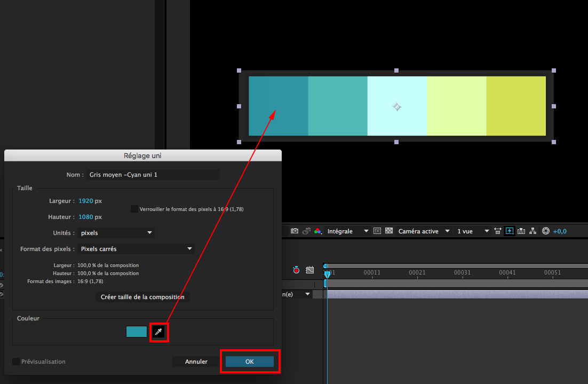588x384 pixels.
Task: Click the exposure value +0,0
Action: pyautogui.click(x=560, y=231)
